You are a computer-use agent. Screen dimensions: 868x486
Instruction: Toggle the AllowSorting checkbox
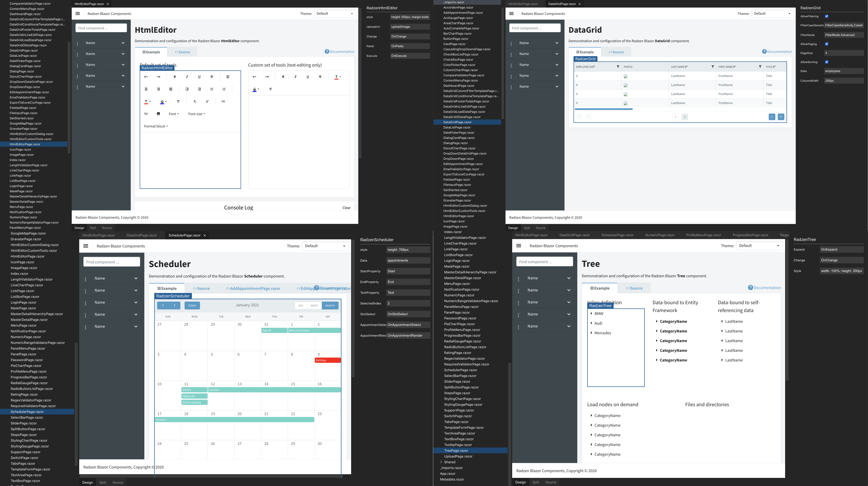pyautogui.click(x=826, y=62)
